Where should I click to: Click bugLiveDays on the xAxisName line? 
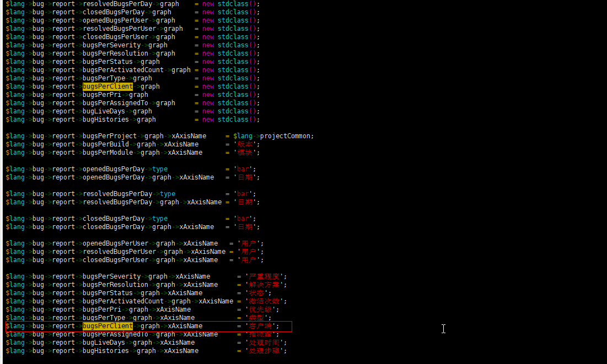coord(104,343)
